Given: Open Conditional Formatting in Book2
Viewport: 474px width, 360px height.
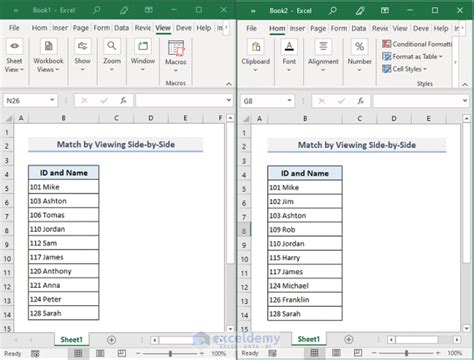Looking at the screenshot, I should [x=417, y=44].
